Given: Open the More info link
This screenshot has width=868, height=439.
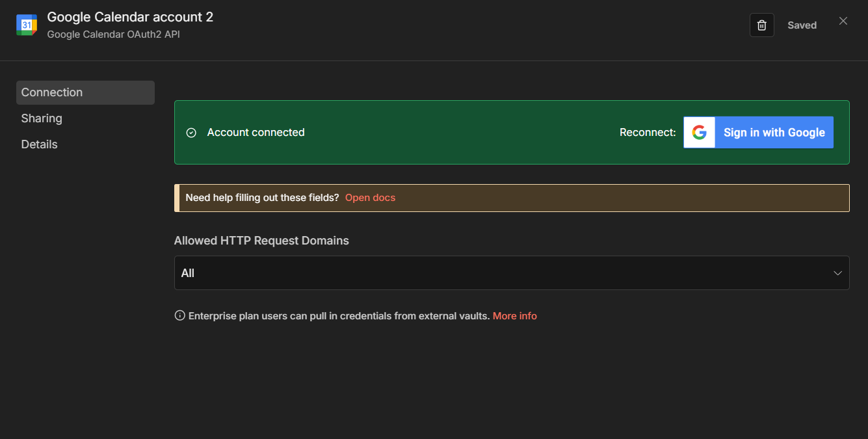Looking at the screenshot, I should coord(515,316).
